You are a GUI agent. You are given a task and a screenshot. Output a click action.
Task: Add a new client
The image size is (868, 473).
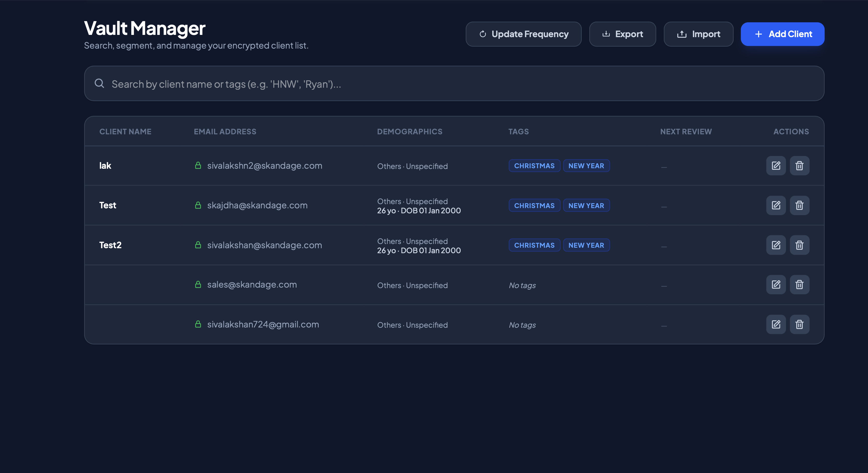[x=782, y=34]
